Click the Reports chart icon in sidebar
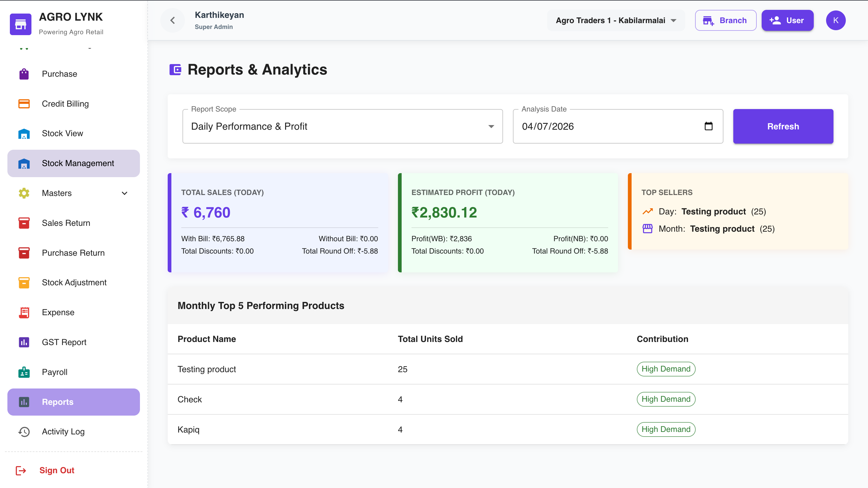This screenshot has height=488, width=868. pyautogui.click(x=24, y=402)
